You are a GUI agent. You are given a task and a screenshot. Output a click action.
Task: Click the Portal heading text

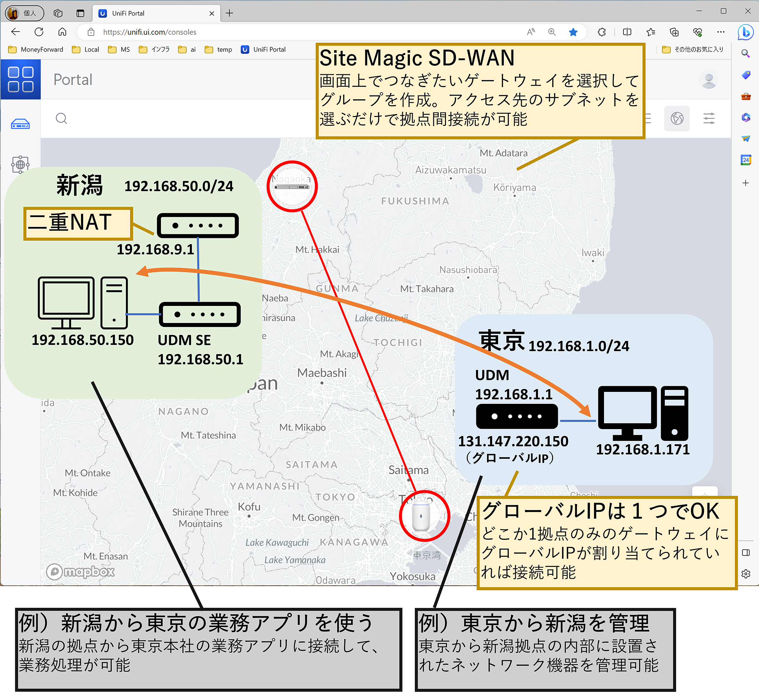73,80
